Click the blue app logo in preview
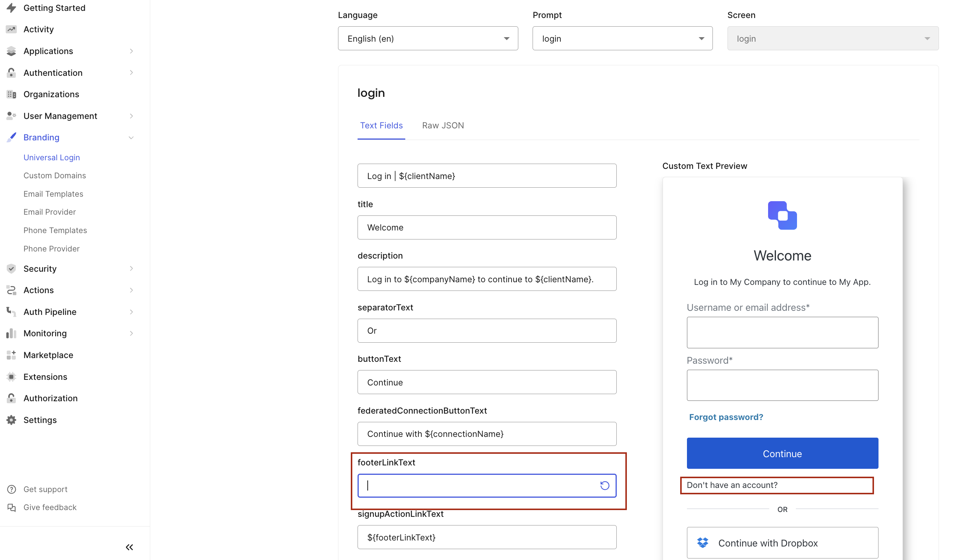Viewport: 957px width, 560px height. 782,215
